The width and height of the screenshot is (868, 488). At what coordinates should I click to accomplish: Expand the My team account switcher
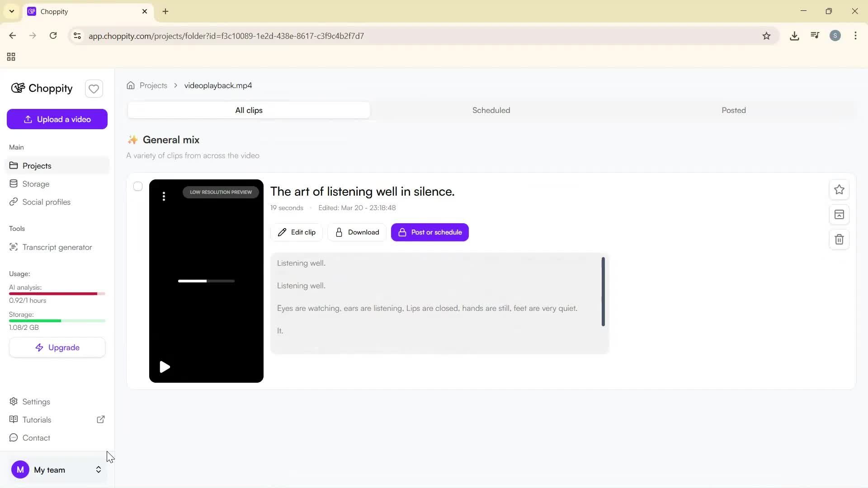(98, 470)
